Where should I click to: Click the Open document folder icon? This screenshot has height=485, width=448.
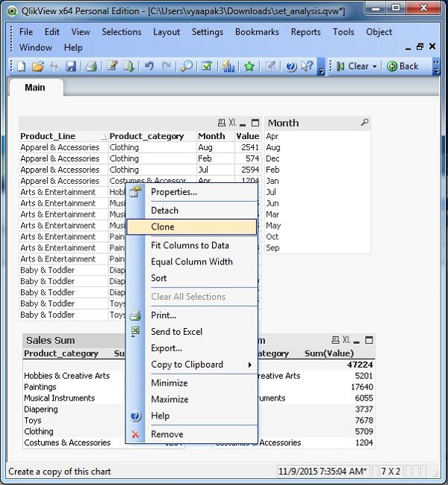(37, 67)
